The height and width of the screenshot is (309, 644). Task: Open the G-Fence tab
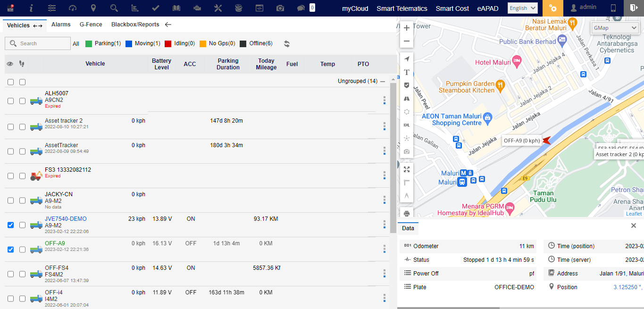pyautogui.click(x=90, y=25)
